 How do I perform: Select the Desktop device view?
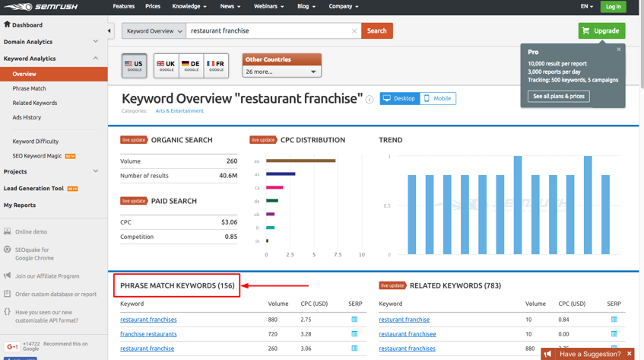(399, 98)
